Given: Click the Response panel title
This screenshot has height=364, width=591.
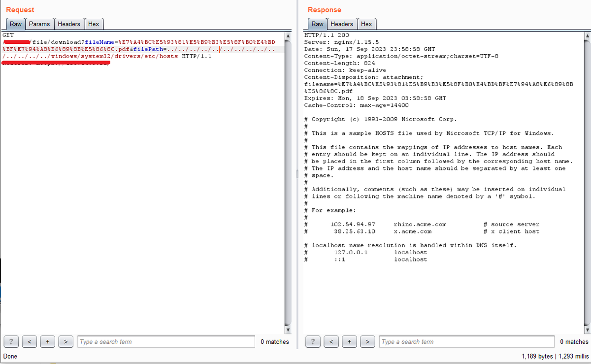Looking at the screenshot, I should click(325, 9).
